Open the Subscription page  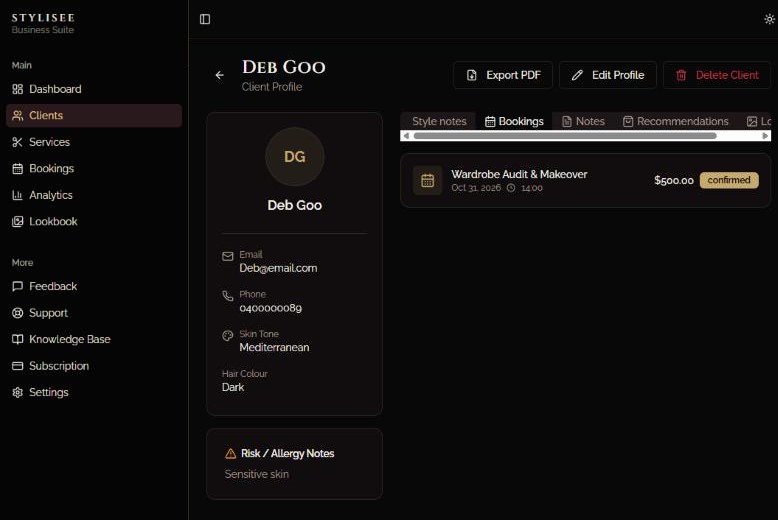(x=94, y=366)
